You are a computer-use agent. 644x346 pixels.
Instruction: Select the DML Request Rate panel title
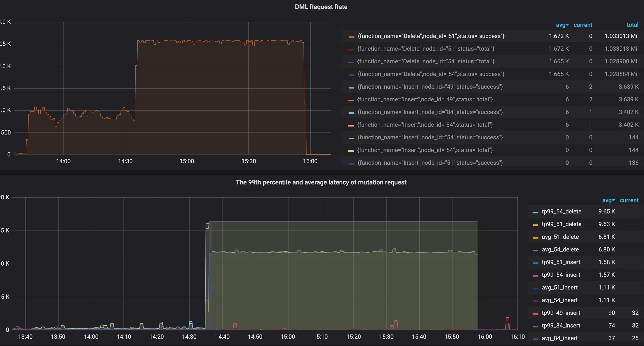[x=321, y=7]
